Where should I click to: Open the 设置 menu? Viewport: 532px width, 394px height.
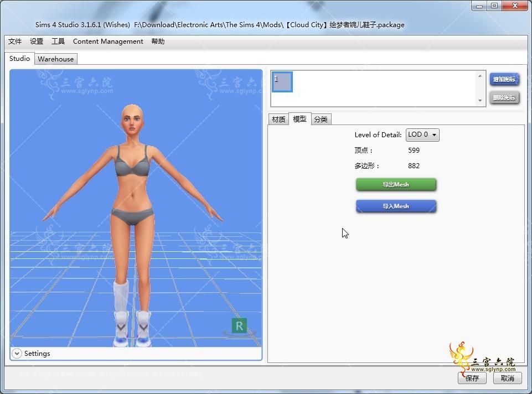pyautogui.click(x=37, y=42)
